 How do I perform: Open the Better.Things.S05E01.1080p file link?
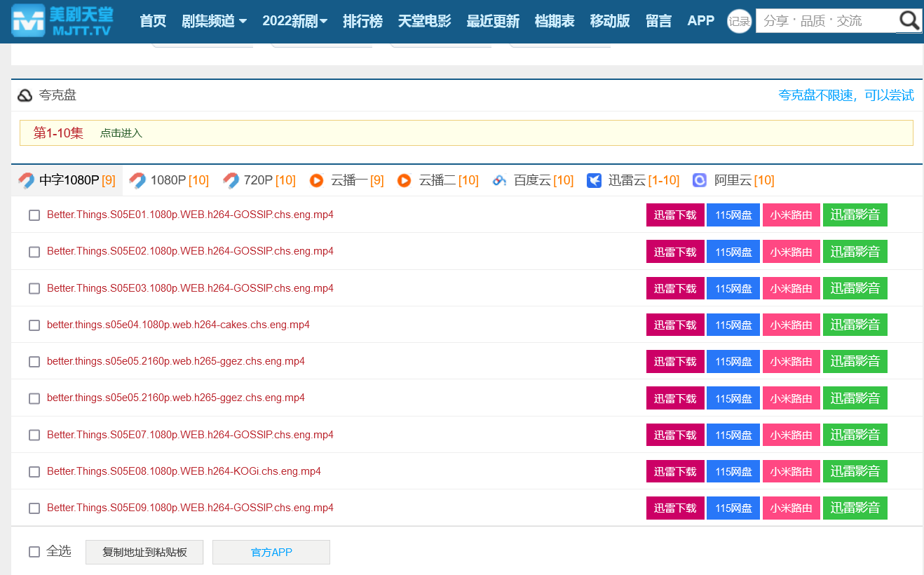[x=190, y=215]
